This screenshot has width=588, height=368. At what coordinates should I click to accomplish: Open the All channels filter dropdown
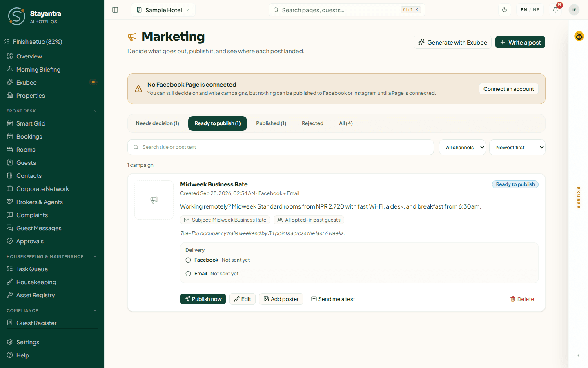coord(462,148)
